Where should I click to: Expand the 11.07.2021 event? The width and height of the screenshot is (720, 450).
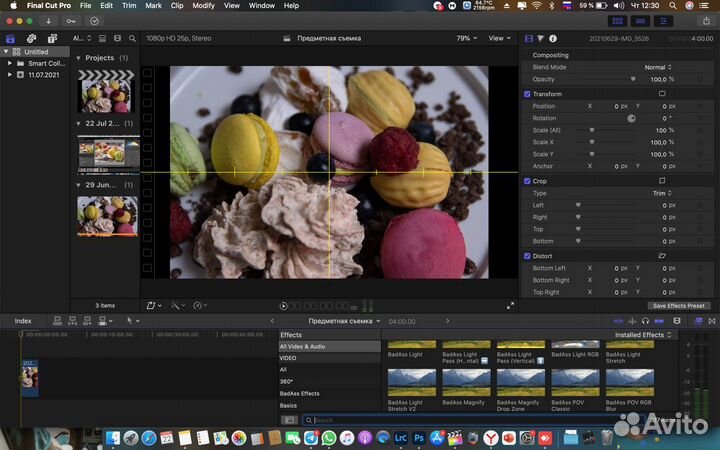[x=10, y=74]
